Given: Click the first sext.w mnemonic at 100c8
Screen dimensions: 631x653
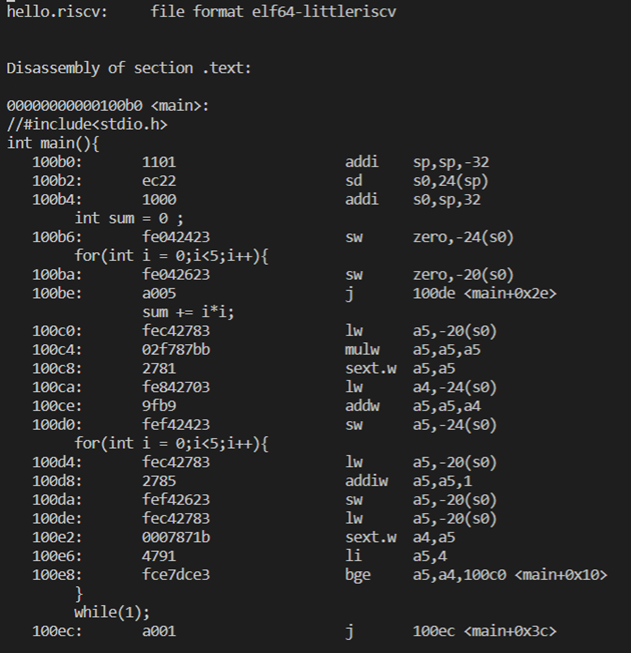Looking at the screenshot, I should pyautogui.click(x=370, y=368).
